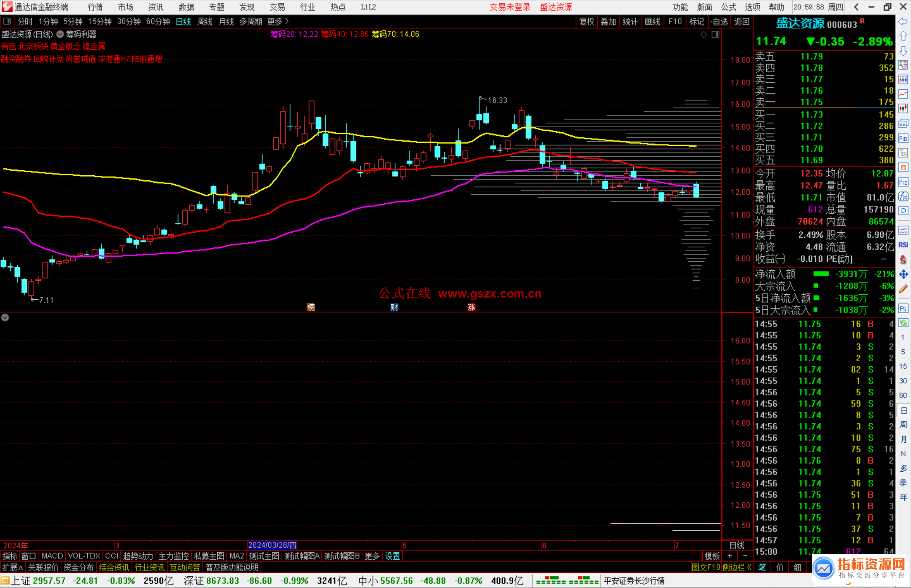Click the 2024/03/28 date marker on timeline
Viewport: 911px width, 588px height.
[272, 545]
